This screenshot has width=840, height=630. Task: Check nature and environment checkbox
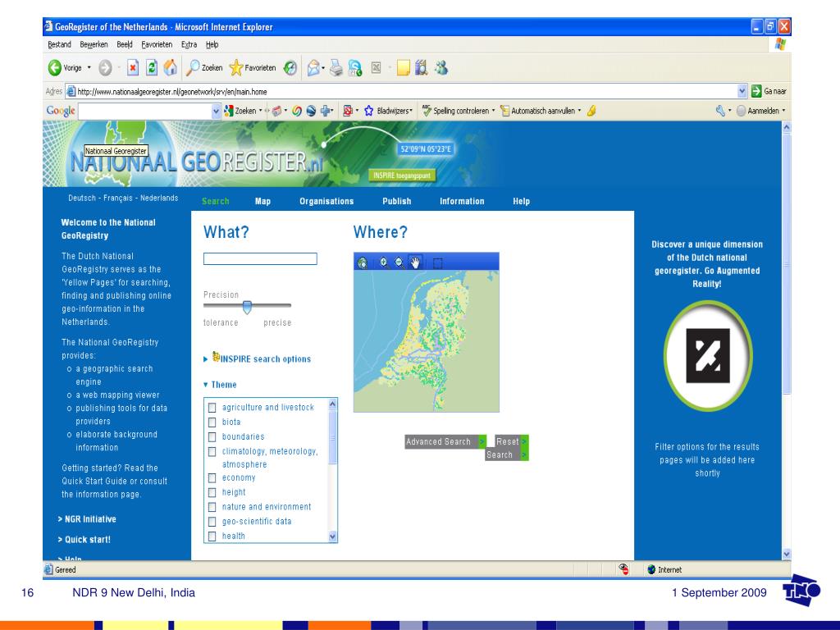(212, 507)
